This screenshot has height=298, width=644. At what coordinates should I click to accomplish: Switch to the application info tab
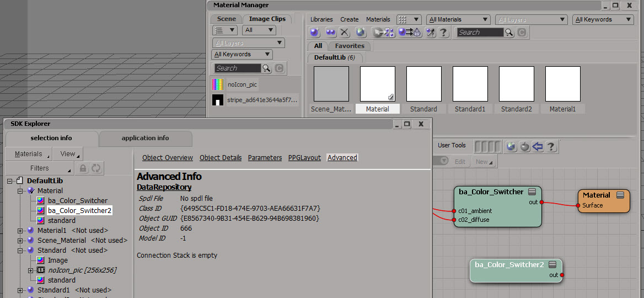pyautogui.click(x=145, y=138)
